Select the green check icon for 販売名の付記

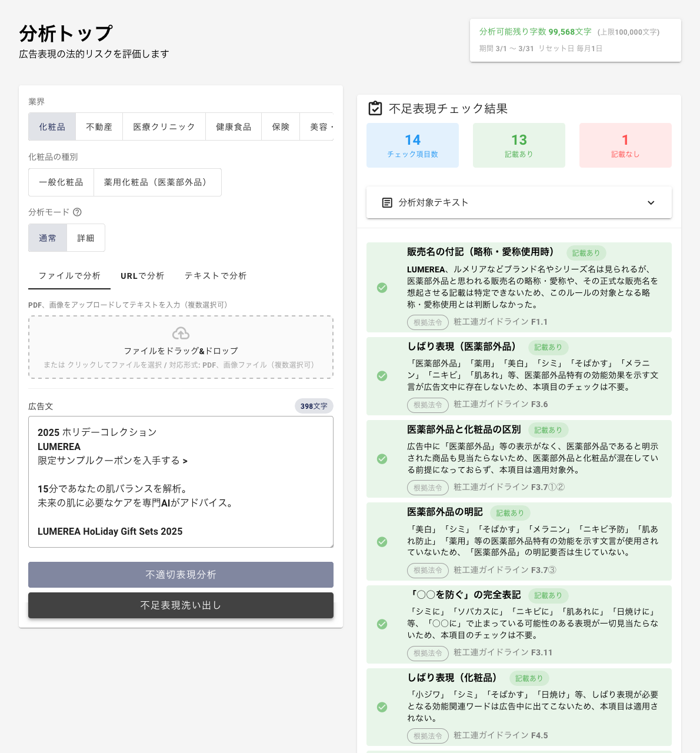pyautogui.click(x=382, y=288)
